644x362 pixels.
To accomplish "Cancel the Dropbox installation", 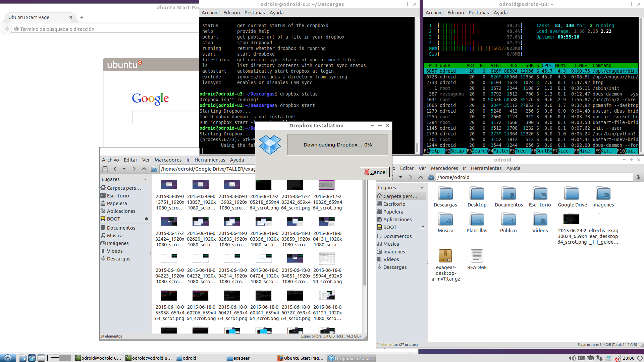I will [375, 172].
